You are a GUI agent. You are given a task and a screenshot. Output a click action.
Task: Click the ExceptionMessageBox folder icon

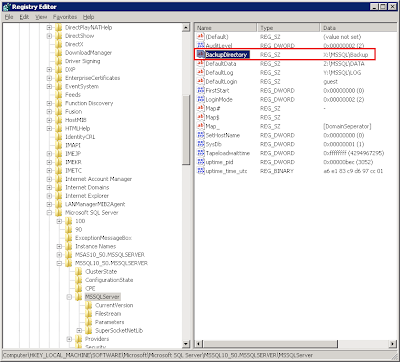pyautogui.click(x=69, y=238)
